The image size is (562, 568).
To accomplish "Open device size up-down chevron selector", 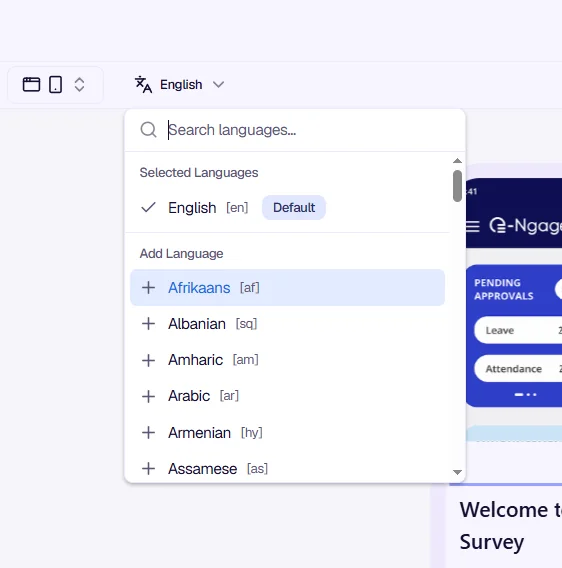I will (79, 85).
